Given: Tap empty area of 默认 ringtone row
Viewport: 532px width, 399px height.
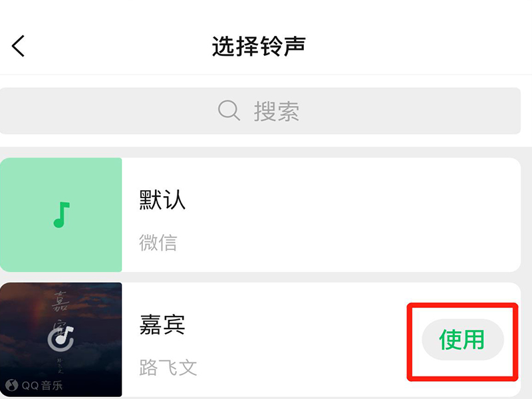Looking at the screenshot, I should coord(339,215).
